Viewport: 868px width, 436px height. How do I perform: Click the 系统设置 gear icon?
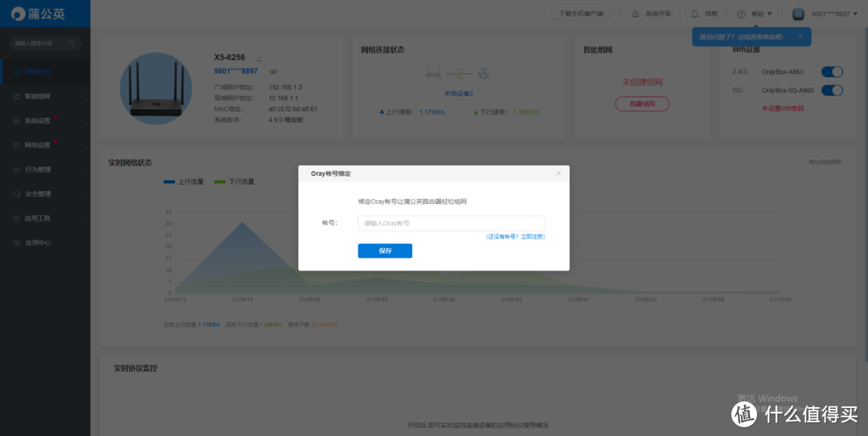(17, 120)
